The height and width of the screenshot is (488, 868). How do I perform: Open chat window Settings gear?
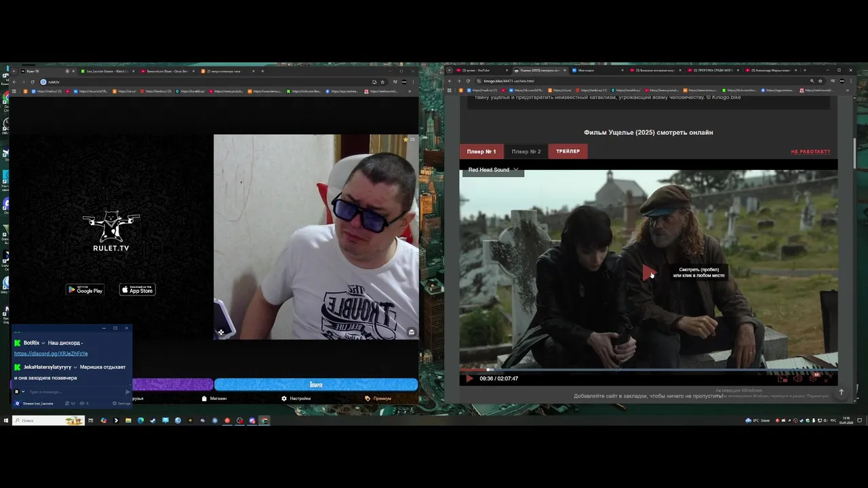tap(123, 403)
